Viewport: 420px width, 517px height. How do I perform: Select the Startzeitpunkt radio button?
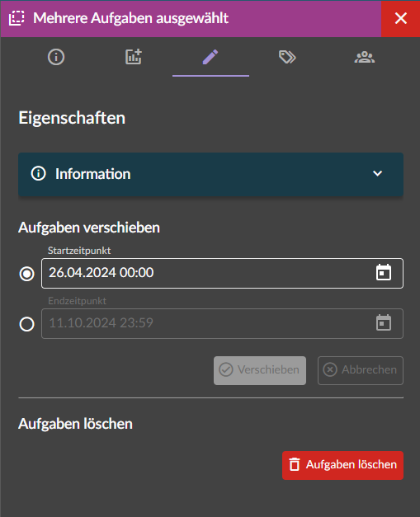(x=26, y=274)
